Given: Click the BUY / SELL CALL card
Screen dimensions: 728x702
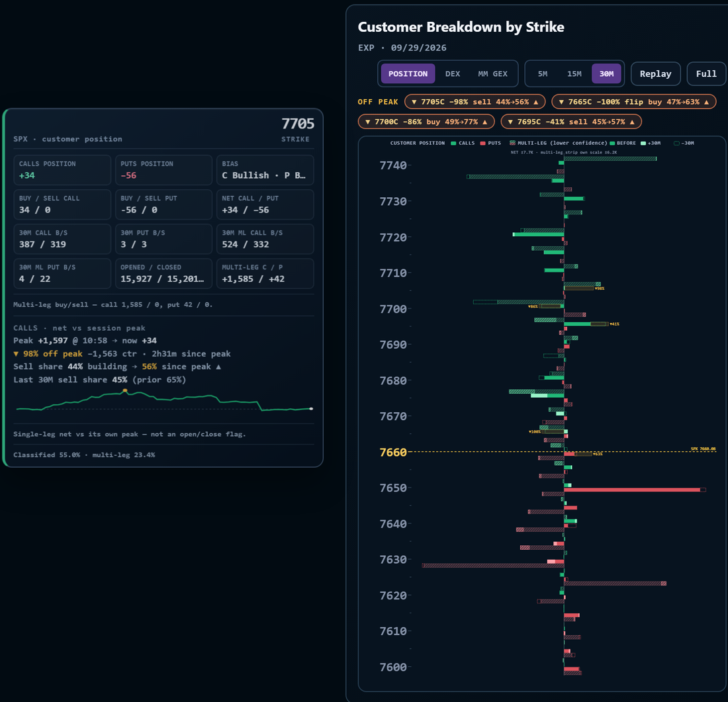Looking at the screenshot, I should (x=62, y=204).
